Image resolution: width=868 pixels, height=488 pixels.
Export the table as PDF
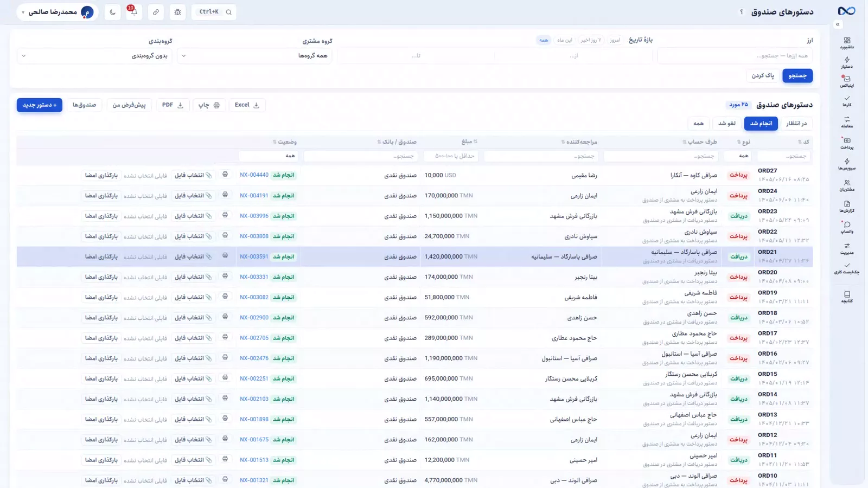tap(173, 105)
